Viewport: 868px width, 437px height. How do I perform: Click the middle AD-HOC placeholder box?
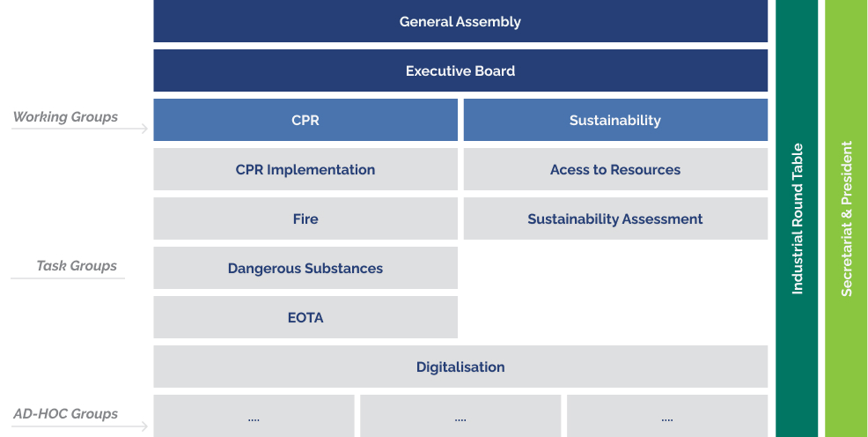(460, 417)
